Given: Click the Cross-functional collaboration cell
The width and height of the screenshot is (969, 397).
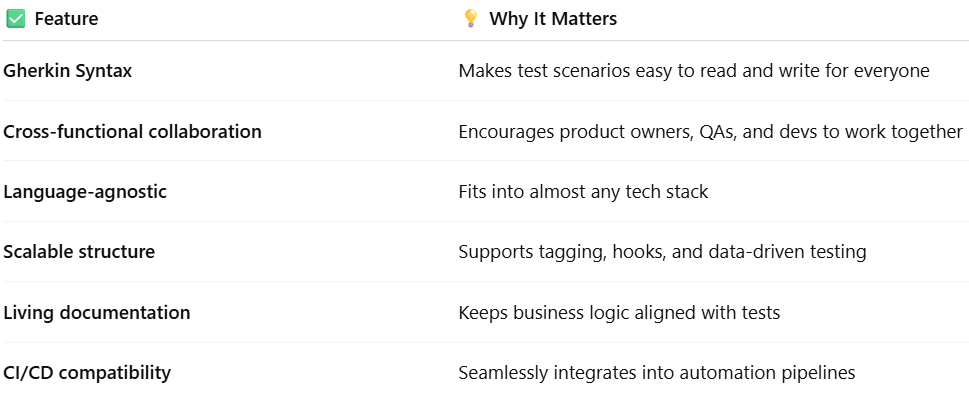Looking at the screenshot, I should point(132,132).
